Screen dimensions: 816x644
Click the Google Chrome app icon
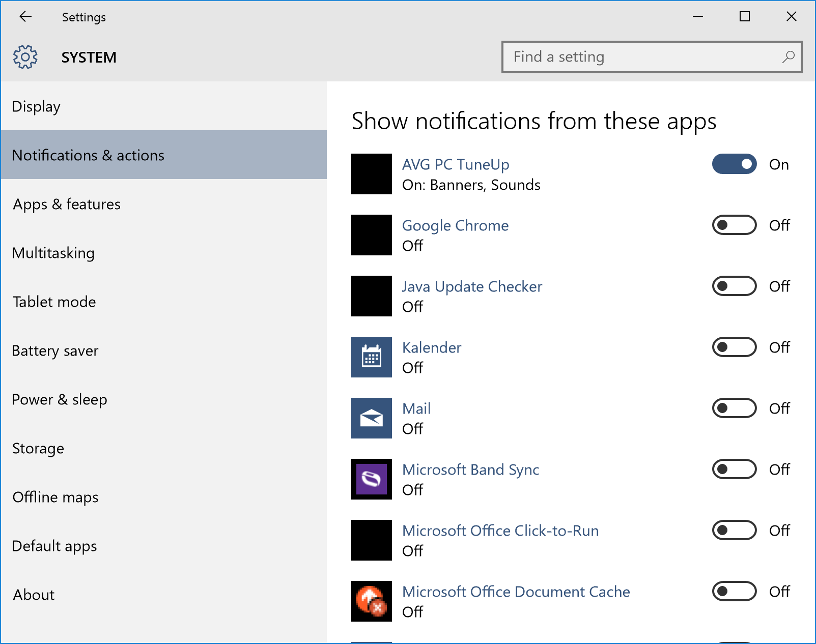click(x=372, y=235)
